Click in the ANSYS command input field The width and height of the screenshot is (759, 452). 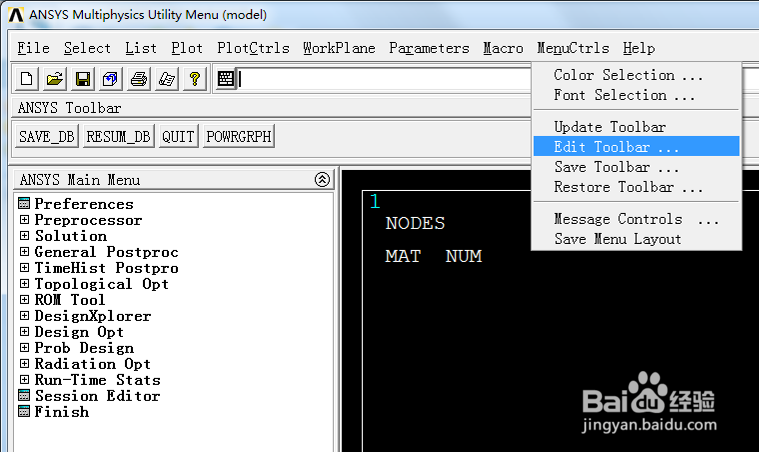click(384, 79)
